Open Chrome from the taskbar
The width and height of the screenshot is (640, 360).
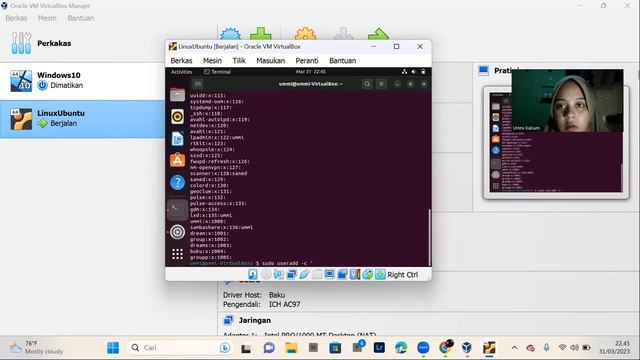445,348
